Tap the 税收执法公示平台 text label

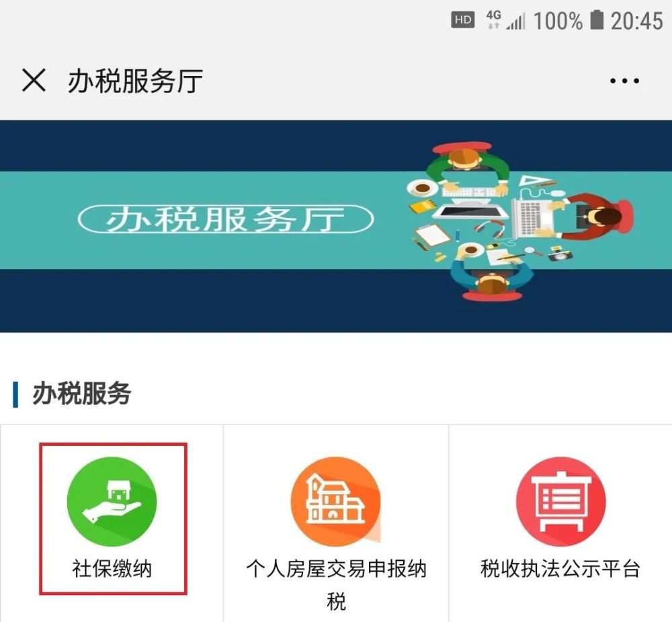(x=560, y=569)
